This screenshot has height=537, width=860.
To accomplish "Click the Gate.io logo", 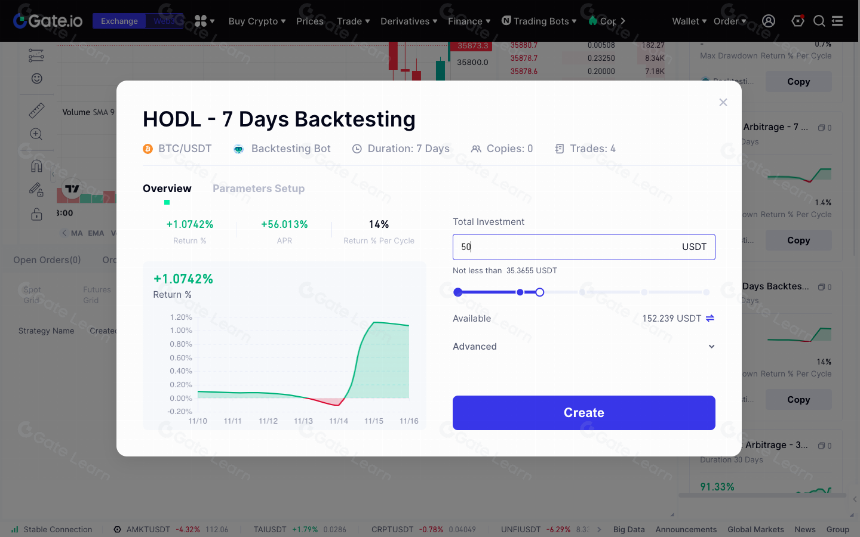I will click(x=48, y=21).
